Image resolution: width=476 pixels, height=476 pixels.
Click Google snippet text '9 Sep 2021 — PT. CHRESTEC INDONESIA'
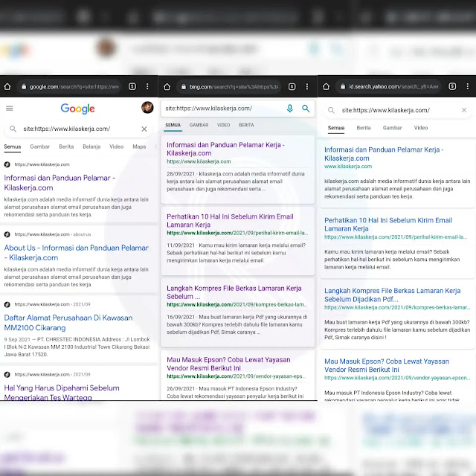click(x=77, y=347)
